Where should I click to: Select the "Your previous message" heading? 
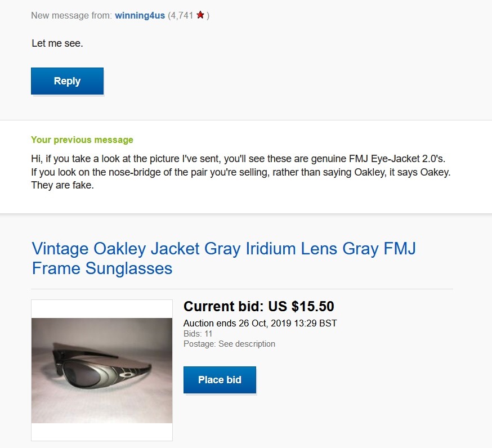(x=82, y=140)
